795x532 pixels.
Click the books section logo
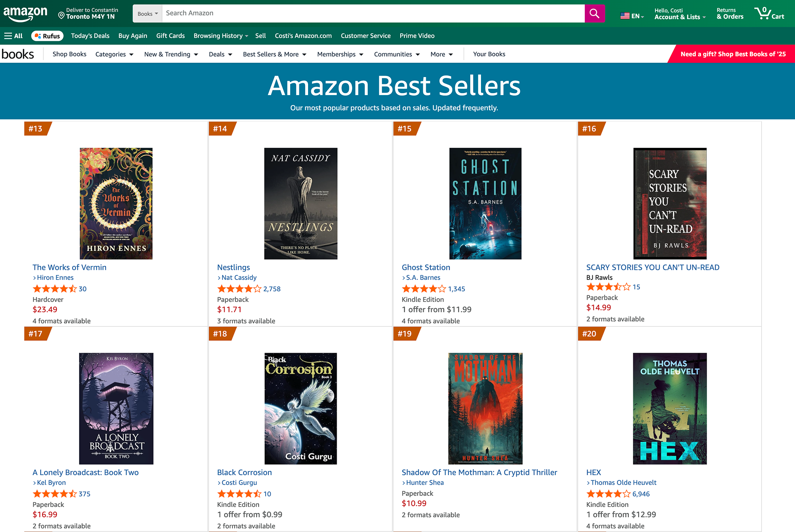(18, 54)
